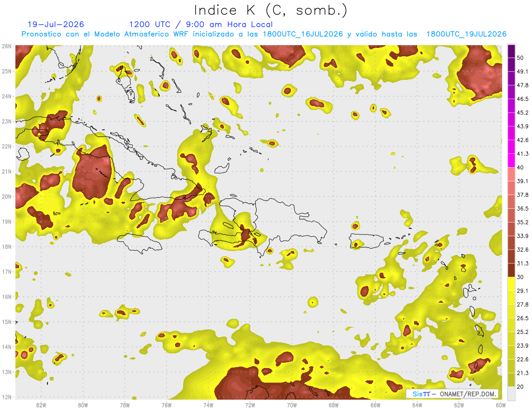
Task: Click the '26.5' color bar value
Action: coord(523,318)
